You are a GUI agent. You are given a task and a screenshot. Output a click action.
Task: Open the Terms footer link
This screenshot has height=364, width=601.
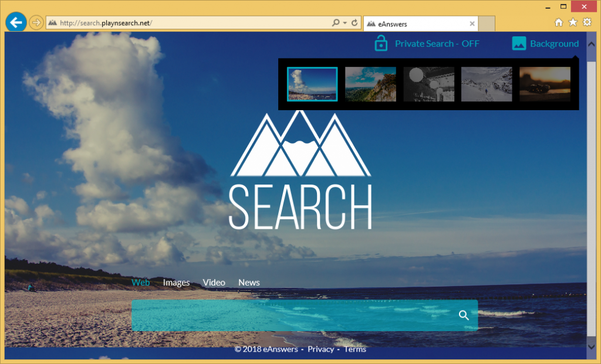pos(355,349)
